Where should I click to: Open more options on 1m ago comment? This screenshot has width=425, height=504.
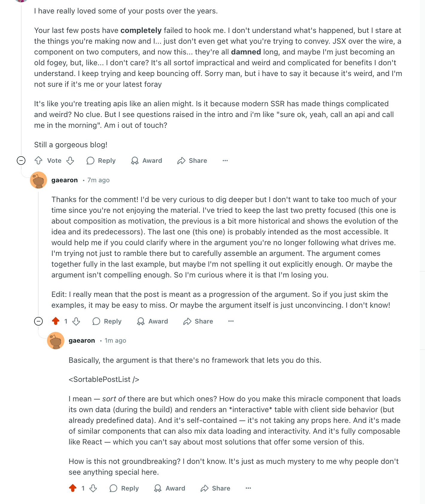[248, 488]
